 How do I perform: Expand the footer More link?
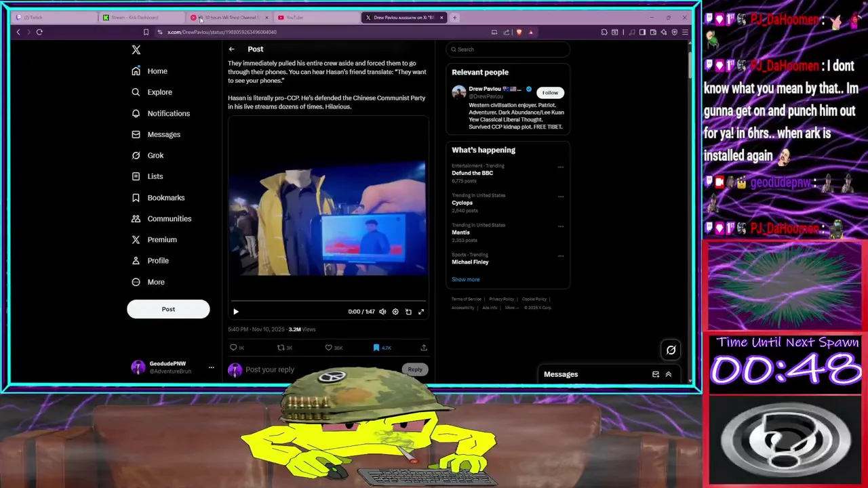point(511,308)
